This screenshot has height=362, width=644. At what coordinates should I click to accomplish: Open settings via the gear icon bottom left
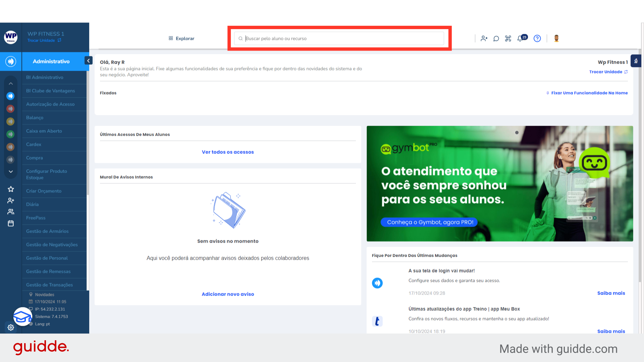click(10, 327)
